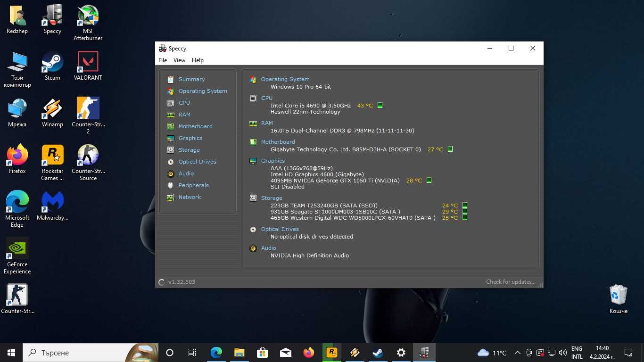The width and height of the screenshot is (644, 362).
Task: Click the weather widget showing 11°C
Action: pyautogui.click(x=492, y=353)
